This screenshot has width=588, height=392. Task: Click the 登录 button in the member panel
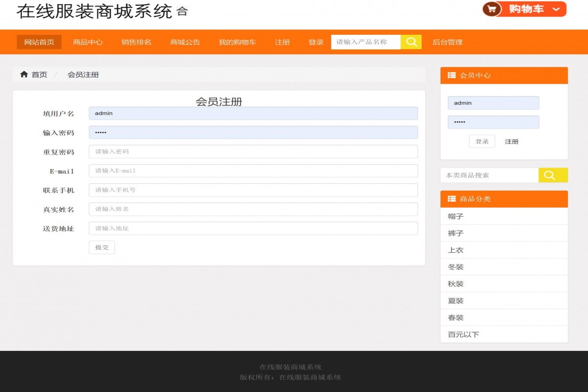click(482, 141)
